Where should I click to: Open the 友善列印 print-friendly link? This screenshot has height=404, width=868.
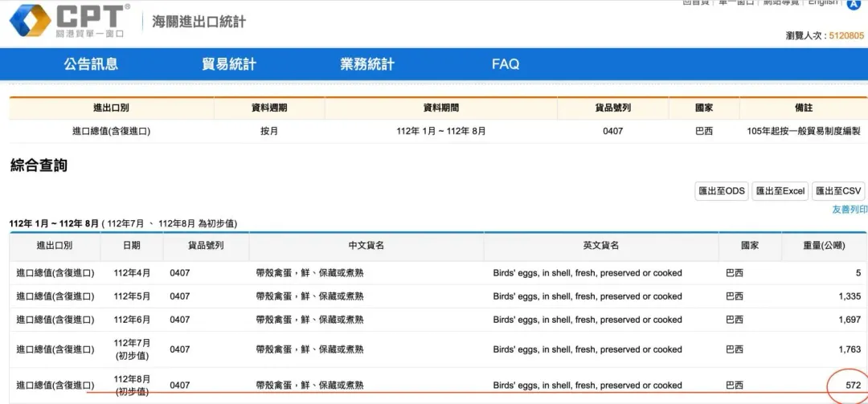(x=850, y=210)
